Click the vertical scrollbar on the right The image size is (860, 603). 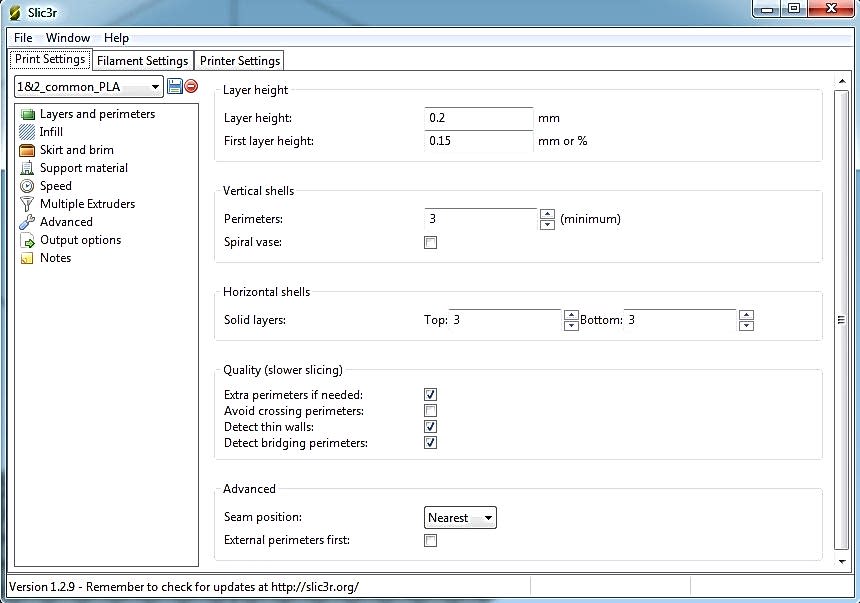(841, 320)
